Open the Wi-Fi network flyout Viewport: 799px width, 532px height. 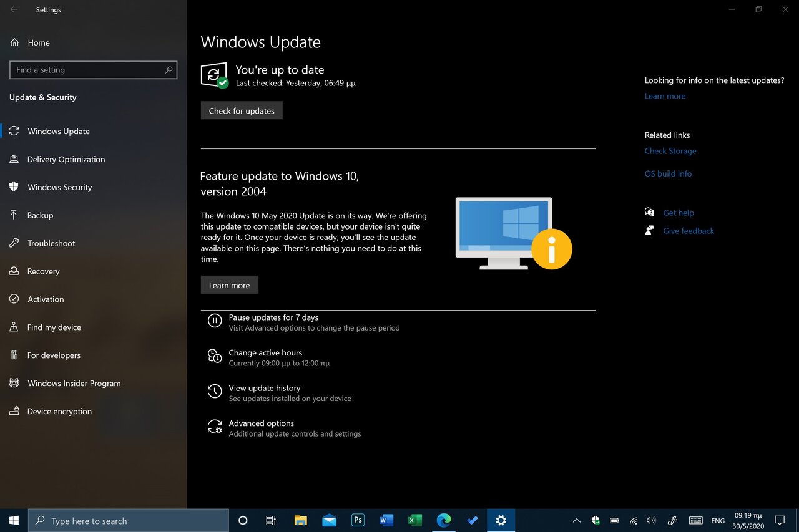633,520
